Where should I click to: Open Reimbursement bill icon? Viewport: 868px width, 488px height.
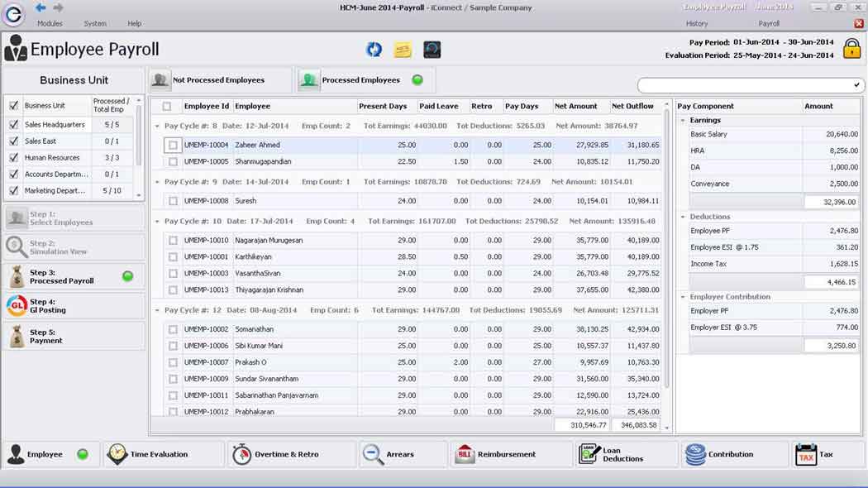click(464, 454)
